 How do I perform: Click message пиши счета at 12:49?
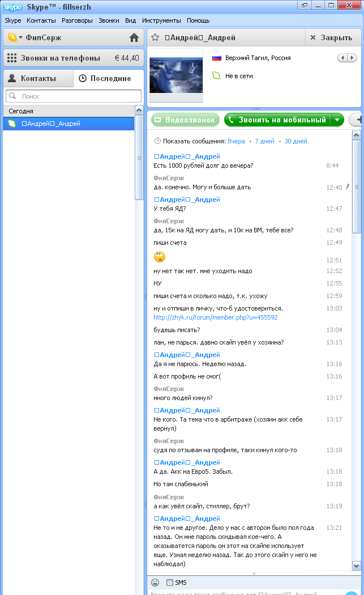coord(170,243)
